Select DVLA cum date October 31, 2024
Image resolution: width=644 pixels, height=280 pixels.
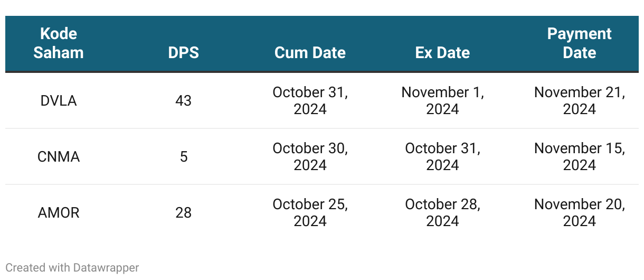point(310,100)
